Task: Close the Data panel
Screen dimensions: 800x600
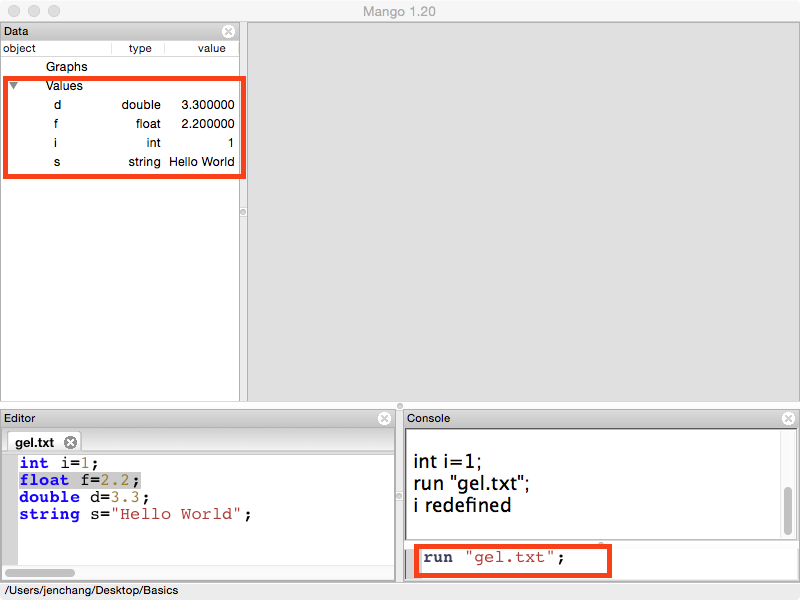Action: [228, 32]
